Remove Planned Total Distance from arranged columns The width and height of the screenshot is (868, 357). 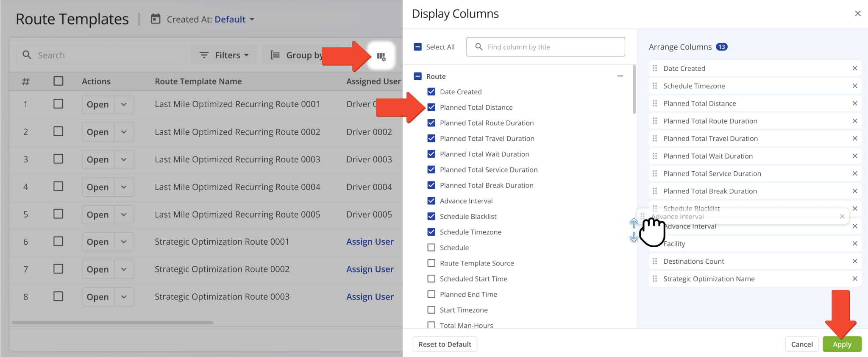tap(854, 103)
